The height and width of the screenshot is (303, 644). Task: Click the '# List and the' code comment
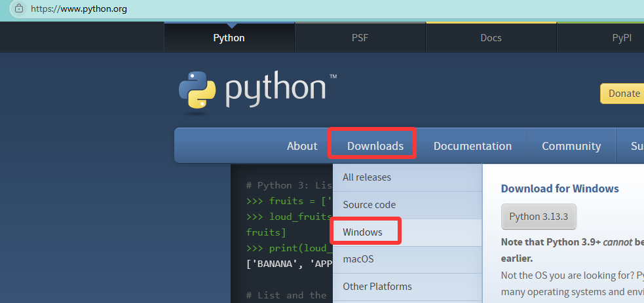click(x=286, y=295)
